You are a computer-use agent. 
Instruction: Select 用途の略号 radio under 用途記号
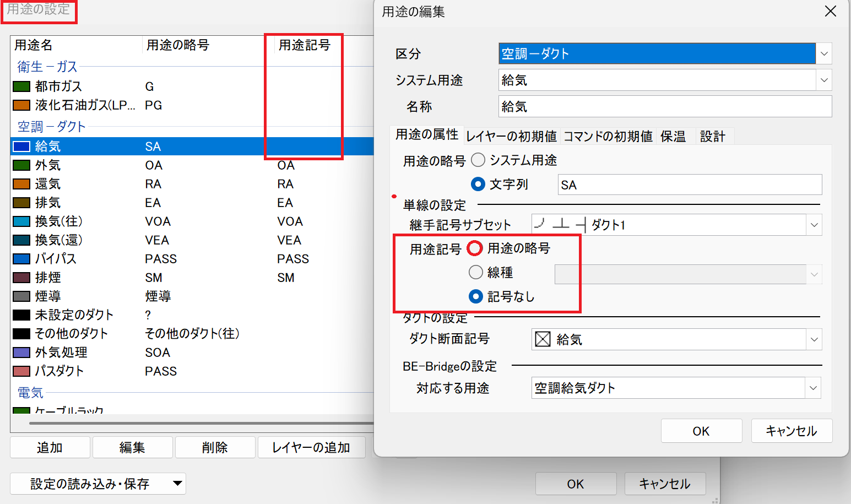pos(475,248)
